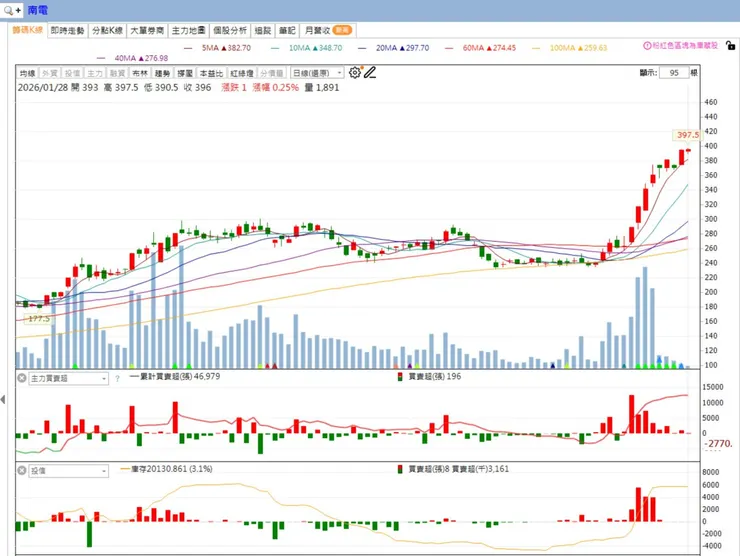This screenshot has width=740, height=556.
Task: Click 60MA value 274.45
Action: coord(504,48)
